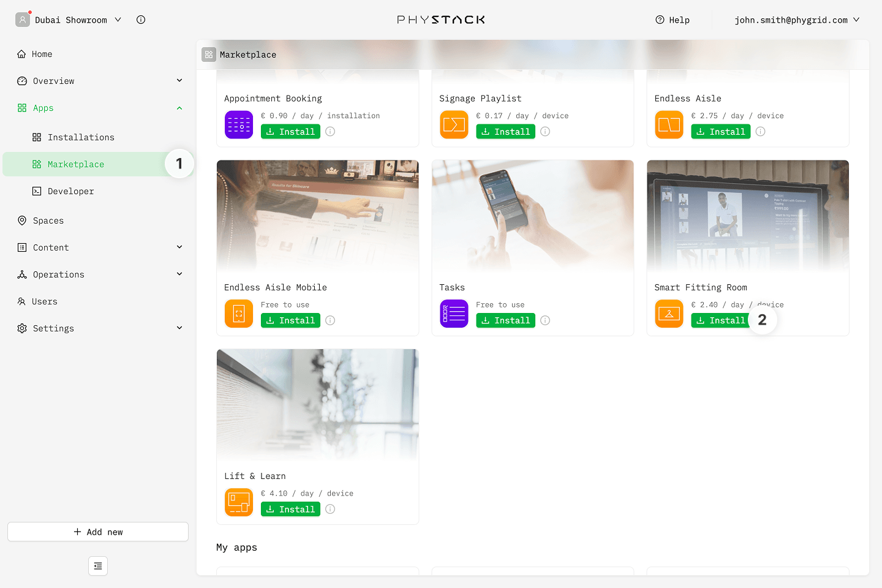Click the Appointment Booking app icon
The image size is (882, 588).
[239, 125]
